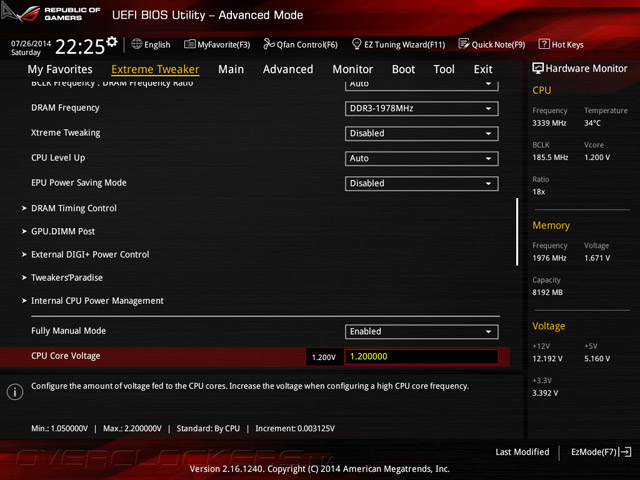Viewport: 640px width, 480px height.
Task: Open BCLK:DRAM Frequency Ratio Auto dropdown
Action: (x=422, y=84)
